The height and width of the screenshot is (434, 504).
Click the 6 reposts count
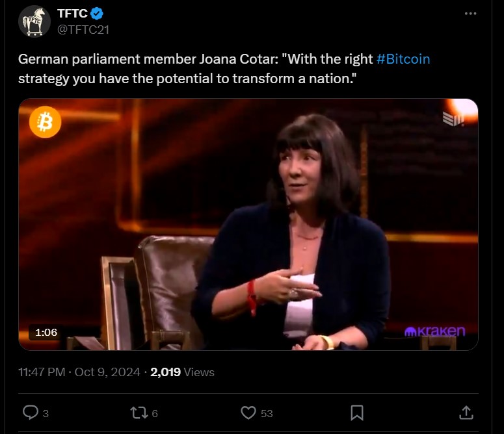coord(155,413)
